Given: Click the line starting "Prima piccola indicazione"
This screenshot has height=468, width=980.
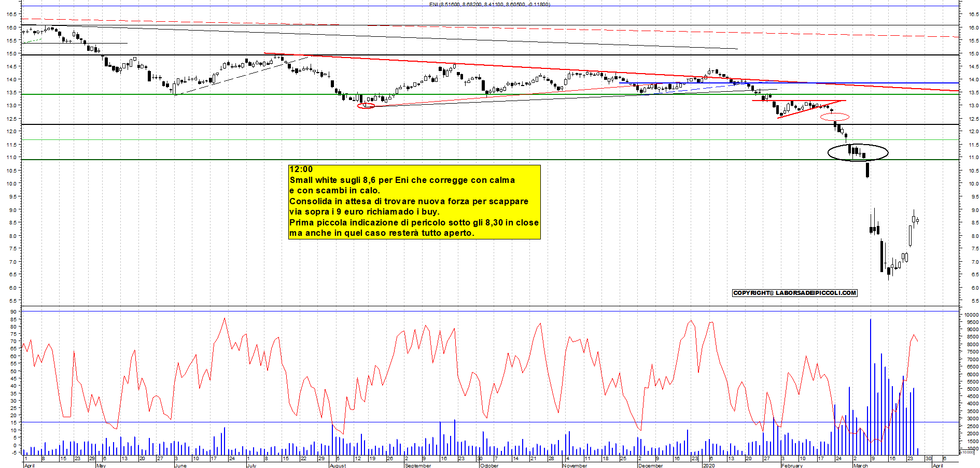Looking at the screenshot, I should [x=414, y=222].
